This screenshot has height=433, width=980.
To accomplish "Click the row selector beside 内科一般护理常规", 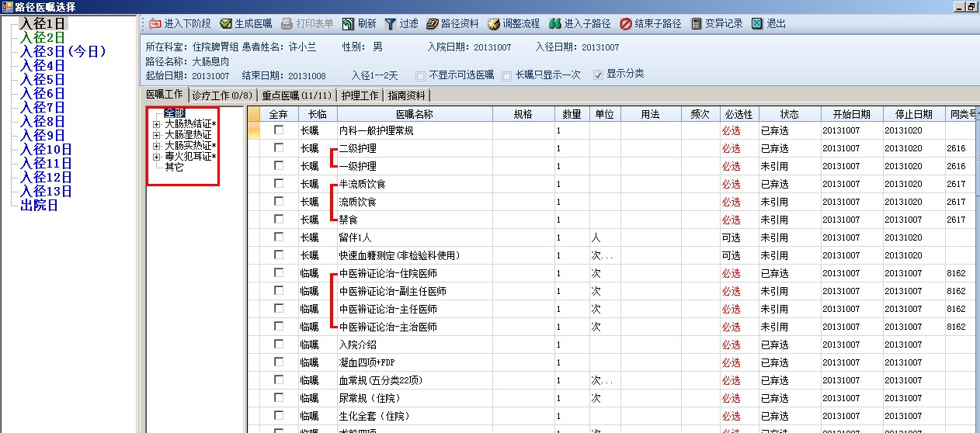I will (254, 130).
